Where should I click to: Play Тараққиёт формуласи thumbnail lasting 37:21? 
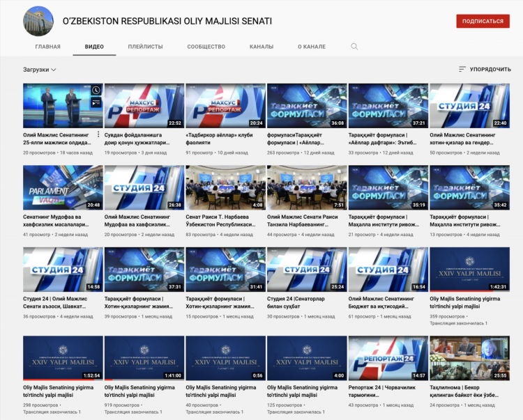(x=388, y=106)
